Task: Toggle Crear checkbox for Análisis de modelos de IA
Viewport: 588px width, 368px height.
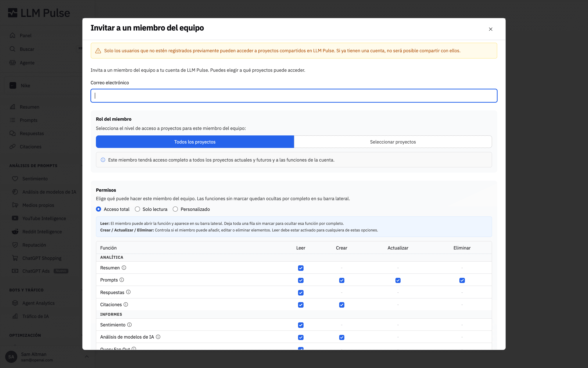Action: click(x=342, y=337)
